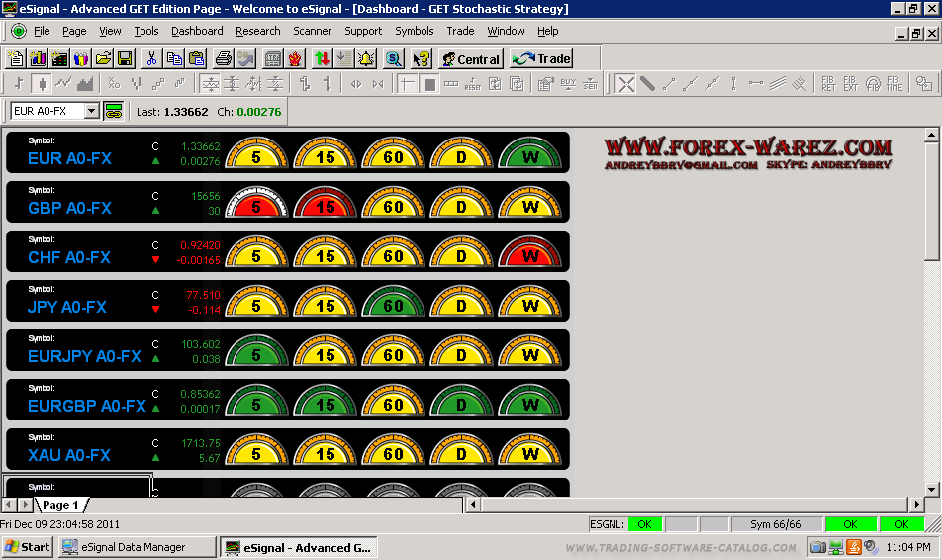
Task: Click the Save icon in the toolbar
Action: click(x=125, y=58)
